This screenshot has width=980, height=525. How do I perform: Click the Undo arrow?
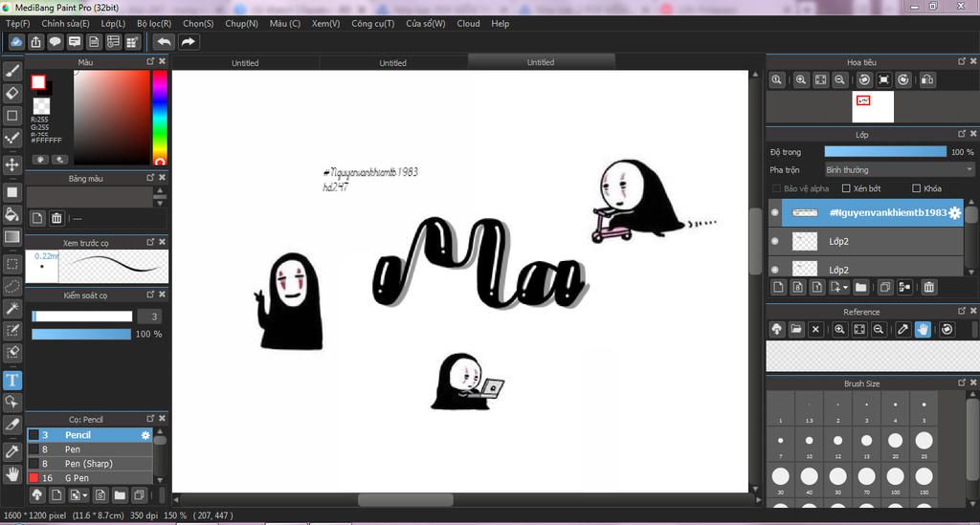(x=164, y=42)
